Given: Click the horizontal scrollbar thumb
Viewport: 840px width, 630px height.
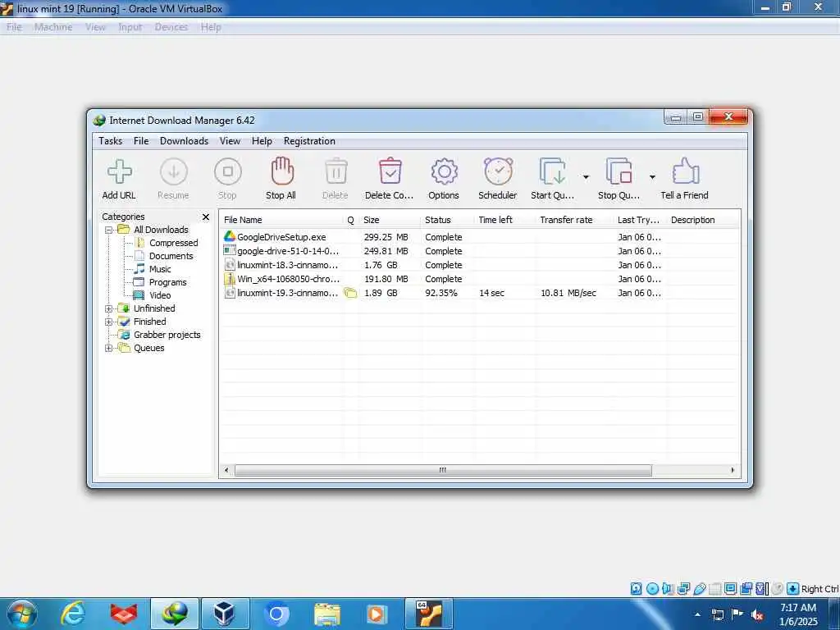Looking at the screenshot, I should pyautogui.click(x=443, y=470).
